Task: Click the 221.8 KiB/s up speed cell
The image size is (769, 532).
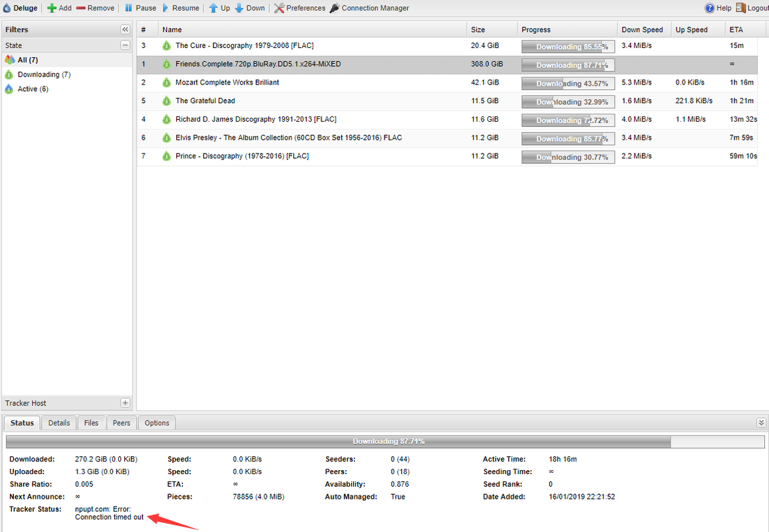Action: [694, 100]
